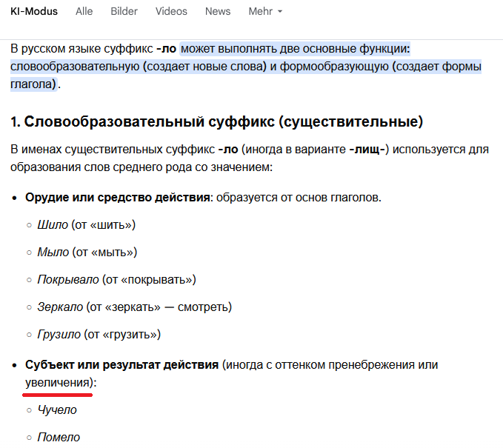Screen dimensions: 503x448
Task: Click the arrow beside Mehr
Action: (x=279, y=13)
